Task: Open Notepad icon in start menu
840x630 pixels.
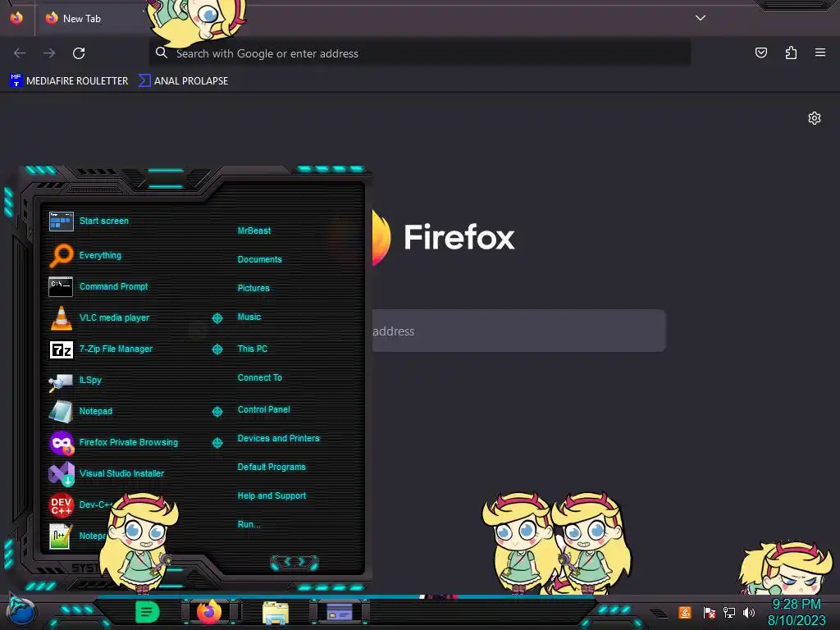Action: point(61,412)
